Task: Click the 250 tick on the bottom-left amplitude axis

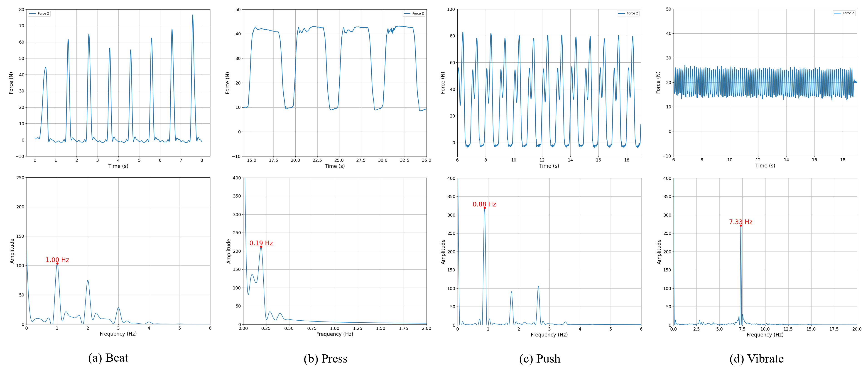Action: pos(20,178)
